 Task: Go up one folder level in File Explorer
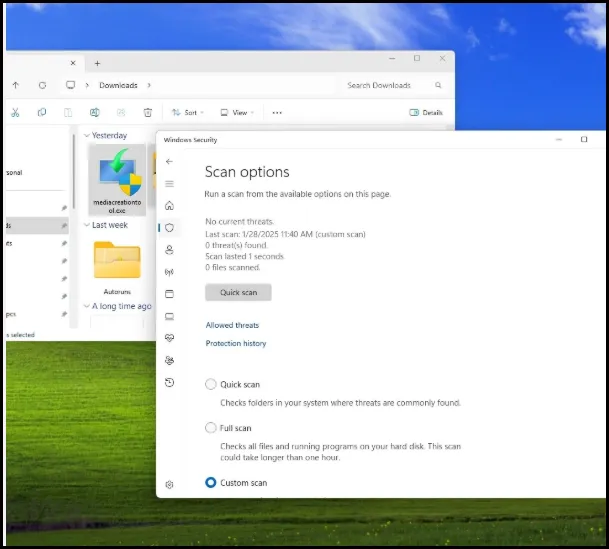16,85
